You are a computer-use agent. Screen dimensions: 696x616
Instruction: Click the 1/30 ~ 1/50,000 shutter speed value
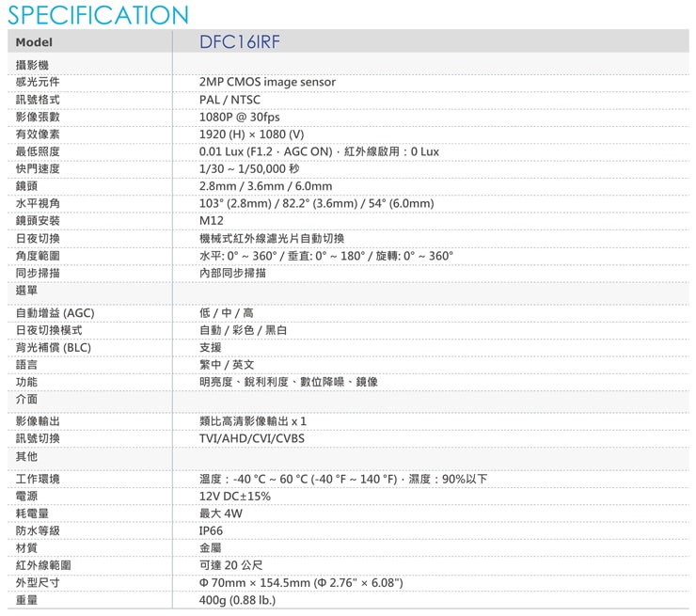click(x=249, y=168)
